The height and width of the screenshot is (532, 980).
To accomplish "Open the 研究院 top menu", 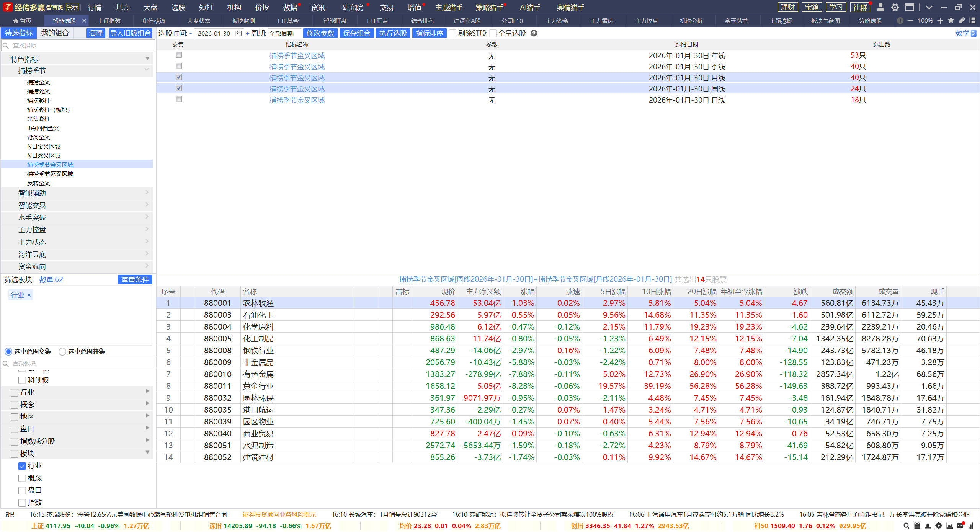I will coord(352,7).
